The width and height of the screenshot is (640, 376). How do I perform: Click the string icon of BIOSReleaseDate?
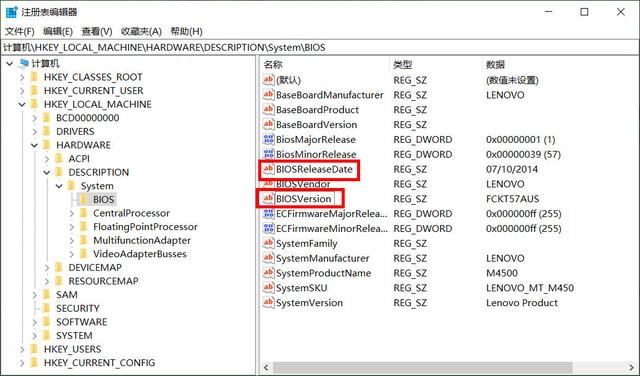point(268,169)
